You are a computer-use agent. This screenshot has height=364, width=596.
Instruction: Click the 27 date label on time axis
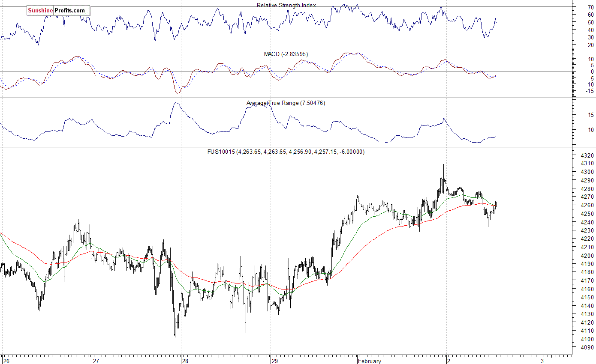point(97,361)
